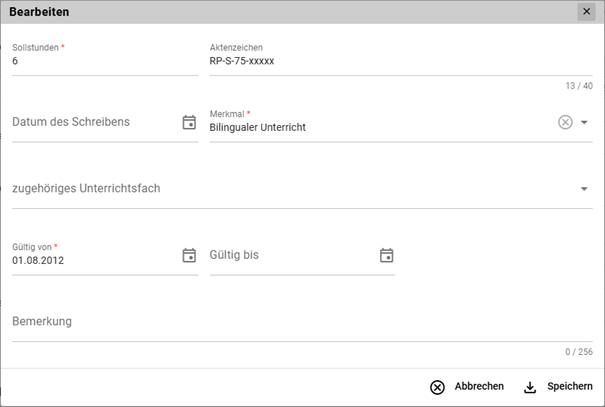
Task: Expand the zugehöriges Unterrichtsfach dropdown arrow
Action: point(584,188)
